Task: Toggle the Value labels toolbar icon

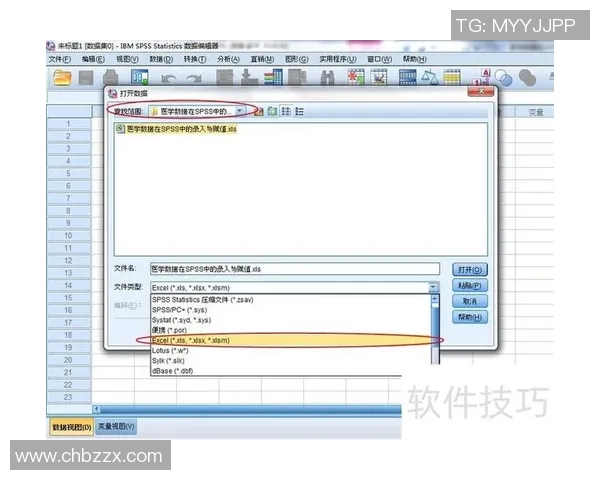Action: [x=483, y=77]
